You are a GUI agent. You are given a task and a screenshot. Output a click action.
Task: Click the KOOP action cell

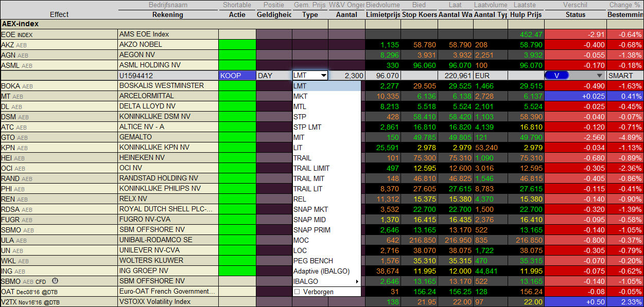click(x=237, y=76)
